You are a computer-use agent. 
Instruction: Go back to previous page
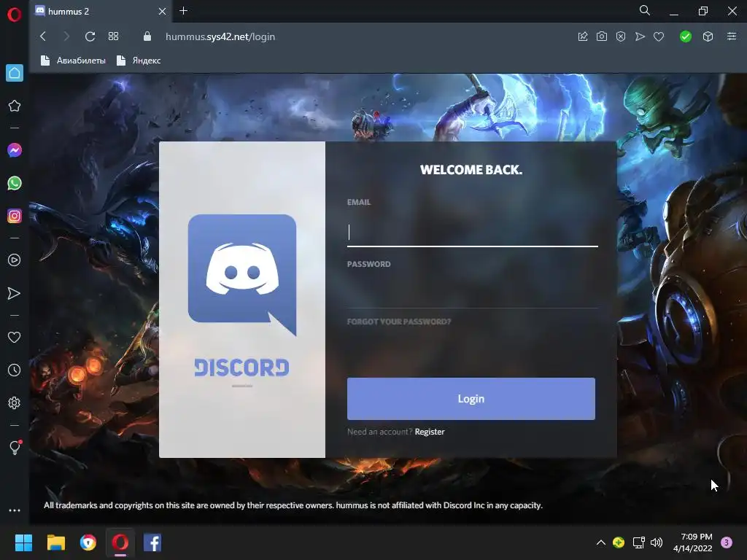pyautogui.click(x=43, y=36)
